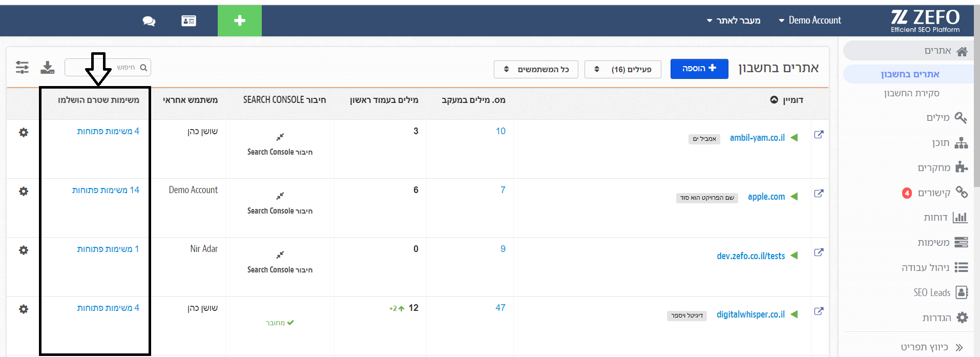980x357 pixels.
Task: Open the כל המשתמשים dropdown
Action: pos(536,69)
